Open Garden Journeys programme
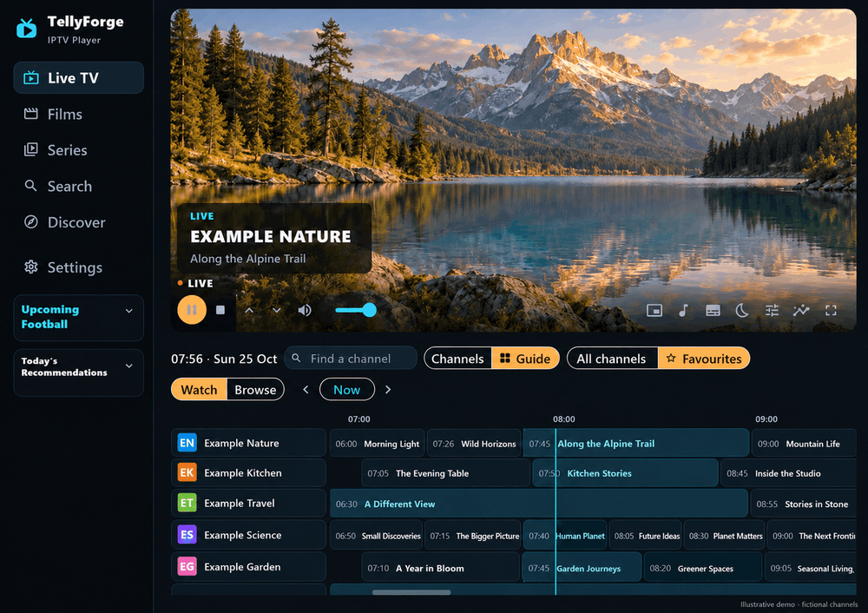This screenshot has width=868, height=613. pos(582,568)
